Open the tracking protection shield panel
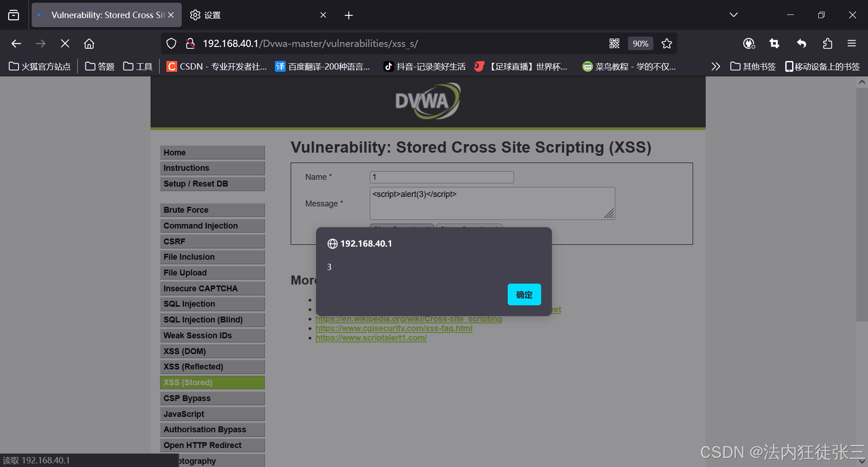 [171, 43]
